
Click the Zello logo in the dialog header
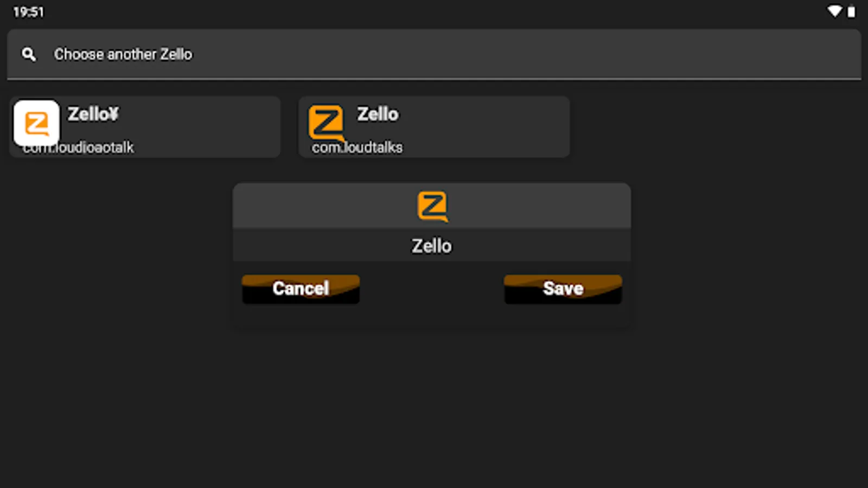point(432,206)
